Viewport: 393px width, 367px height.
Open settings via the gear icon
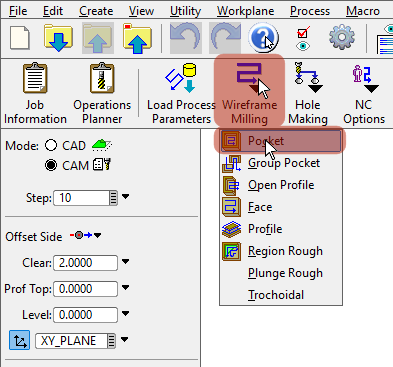click(342, 37)
